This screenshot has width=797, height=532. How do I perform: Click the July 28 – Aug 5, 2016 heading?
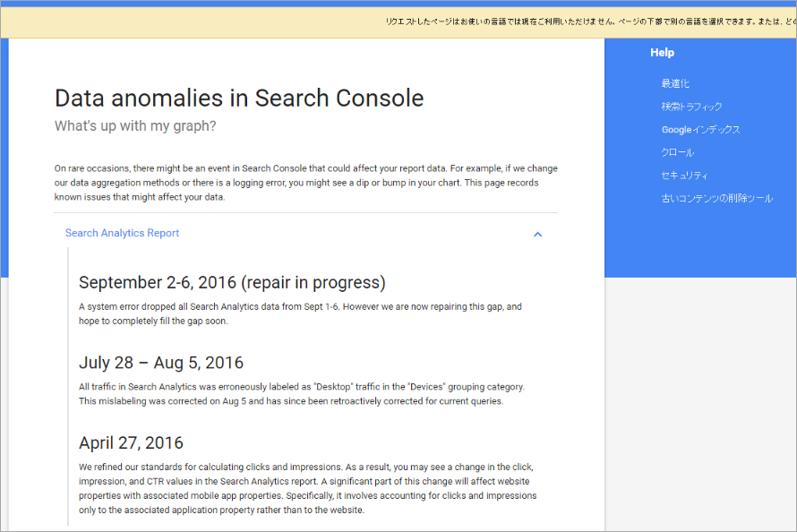coord(161,363)
